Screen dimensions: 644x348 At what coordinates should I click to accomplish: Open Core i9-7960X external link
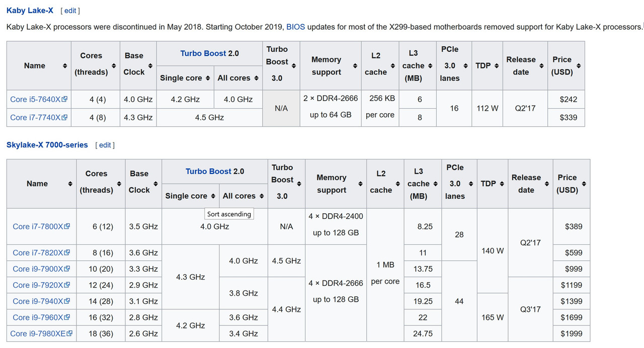point(41,317)
